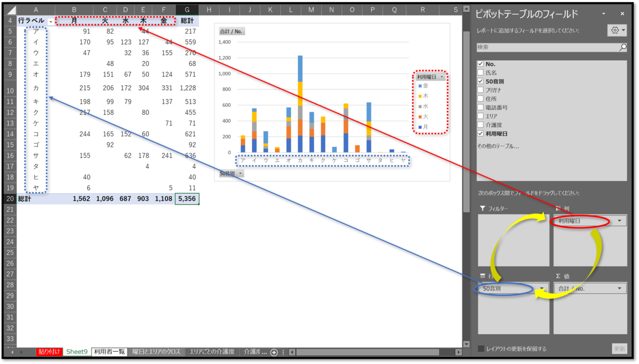Uncheck the 50音別 field checkbox

481,81
